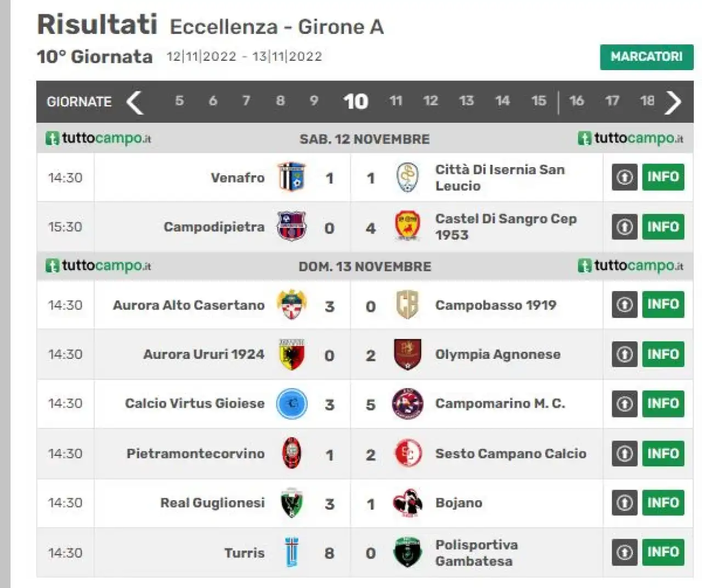Viewport: 702px width, 588px height.
Task: Select giornata 9 in the navigation bar
Action: [x=314, y=101]
